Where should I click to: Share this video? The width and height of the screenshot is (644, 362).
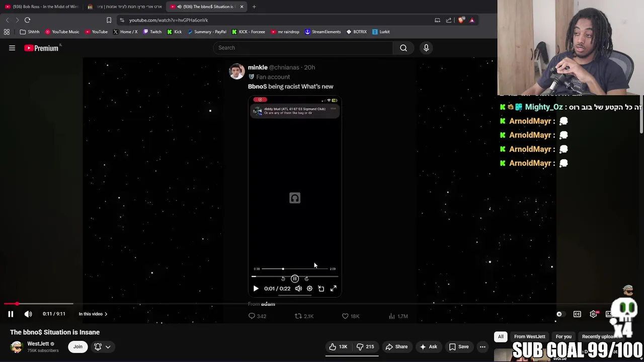(396, 346)
